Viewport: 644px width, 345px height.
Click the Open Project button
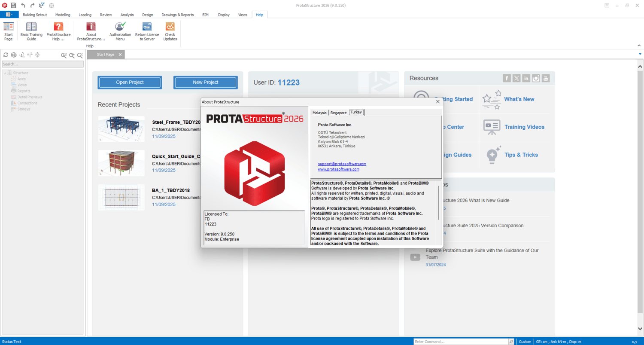click(130, 82)
